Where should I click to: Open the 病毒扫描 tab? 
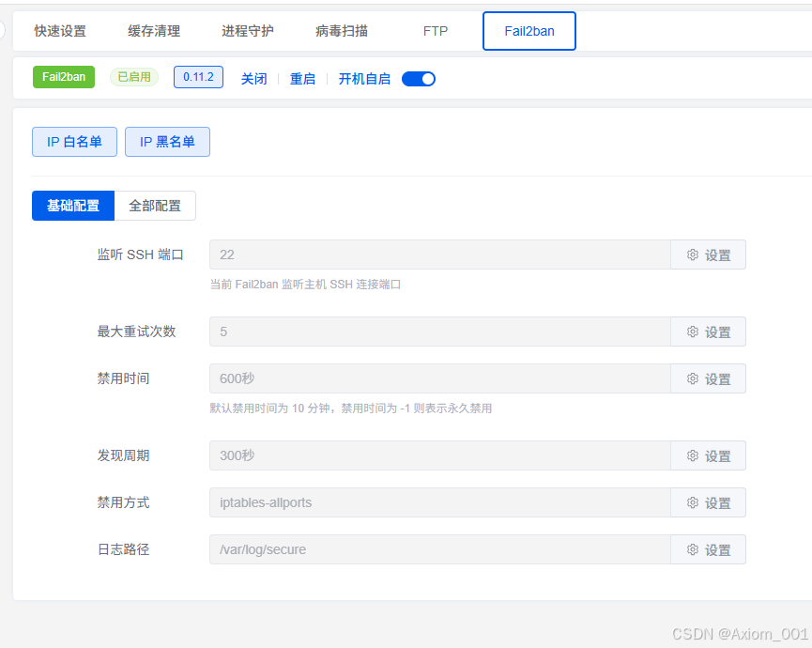(341, 30)
